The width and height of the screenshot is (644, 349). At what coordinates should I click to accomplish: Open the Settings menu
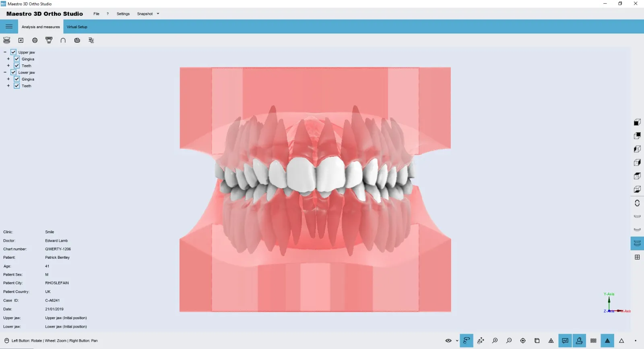pyautogui.click(x=123, y=14)
